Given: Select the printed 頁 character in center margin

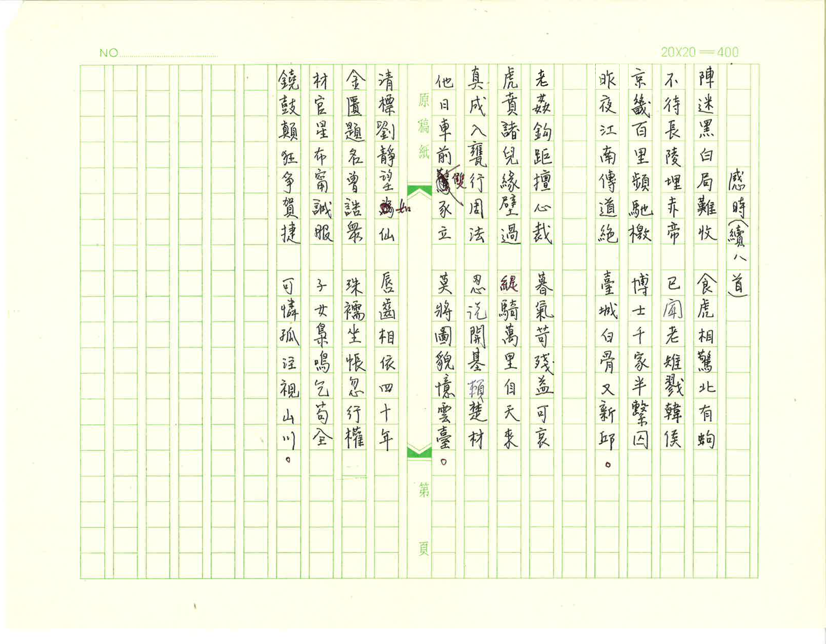Looking at the screenshot, I should [424, 548].
